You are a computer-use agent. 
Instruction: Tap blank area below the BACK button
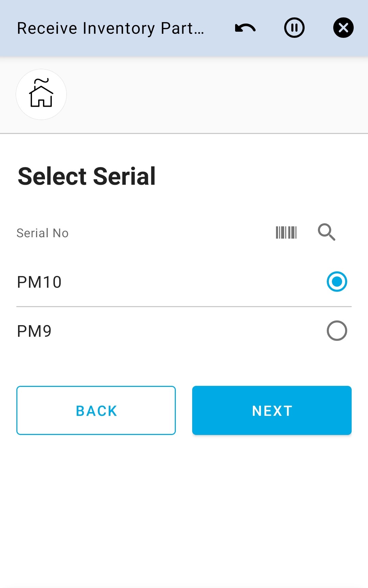pyautogui.click(x=96, y=494)
